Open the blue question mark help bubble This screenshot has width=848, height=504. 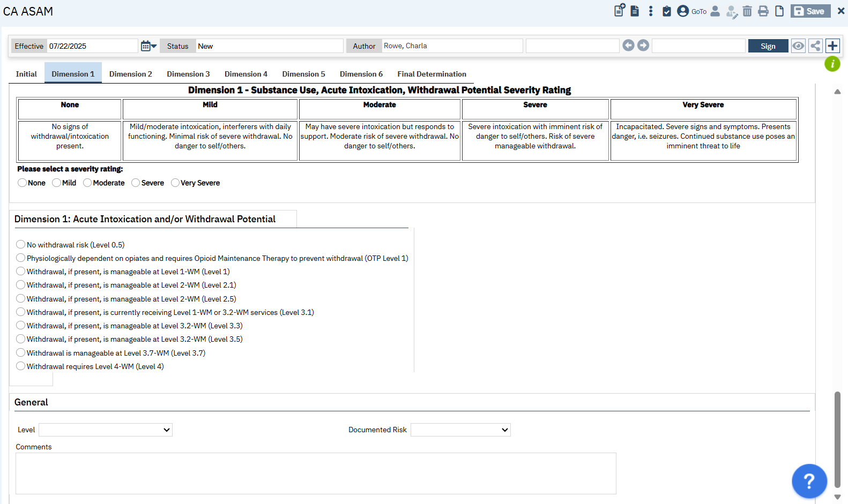tap(809, 481)
